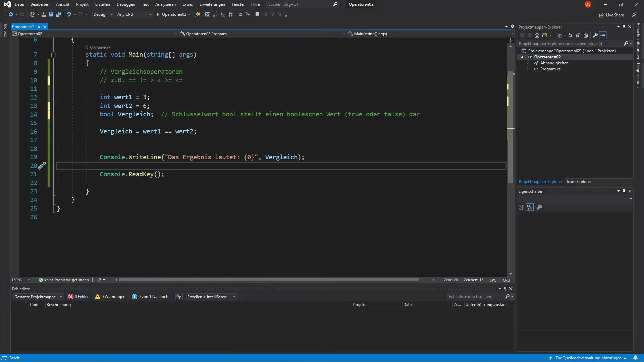Open the Erstellen + IntelliSense dropdown

pyautogui.click(x=211, y=297)
